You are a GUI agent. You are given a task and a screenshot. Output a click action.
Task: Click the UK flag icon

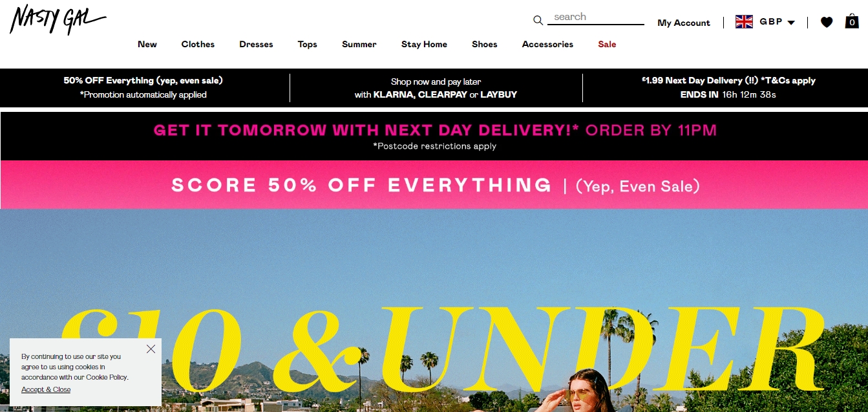(744, 22)
